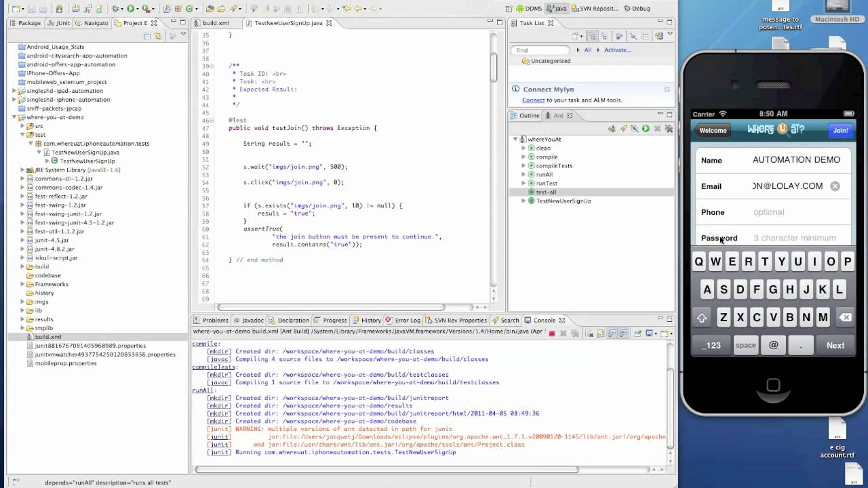
Task: Click the editor vertical scrollbar
Action: click(494, 68)
